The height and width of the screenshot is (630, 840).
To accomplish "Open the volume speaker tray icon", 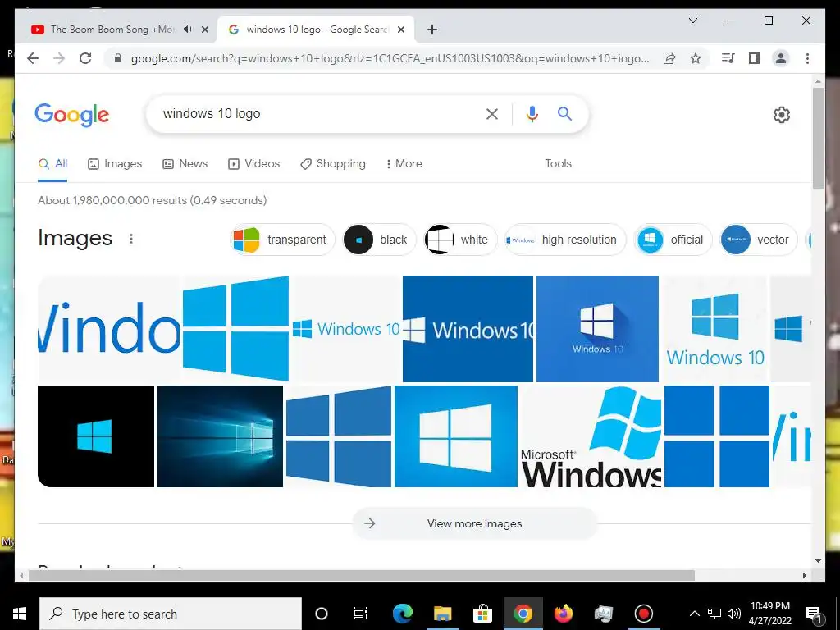I will pos(734,614).
